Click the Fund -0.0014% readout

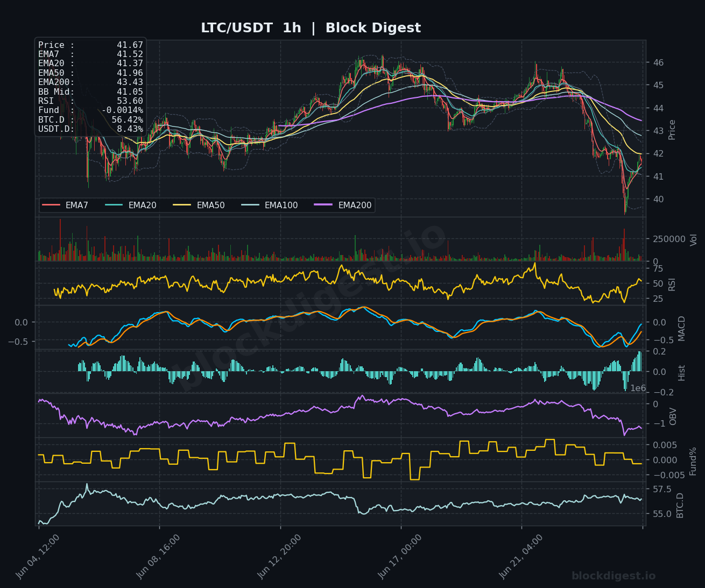[x=90, y=110]
